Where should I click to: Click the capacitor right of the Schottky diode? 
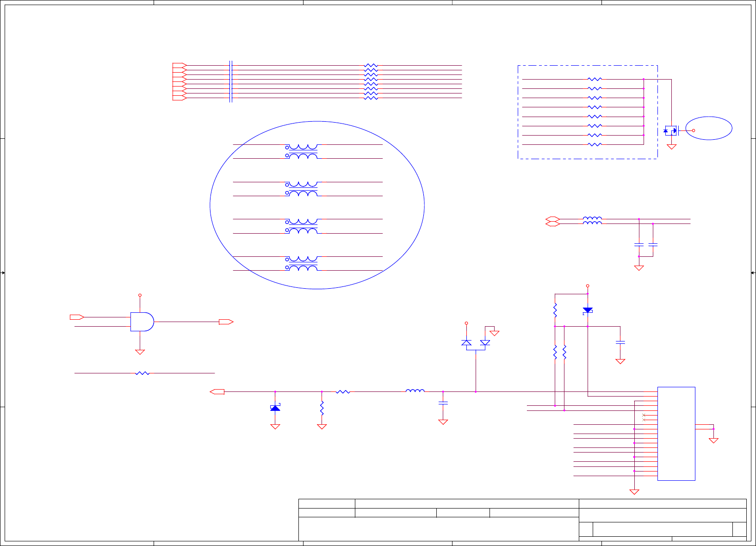point(620,342)
